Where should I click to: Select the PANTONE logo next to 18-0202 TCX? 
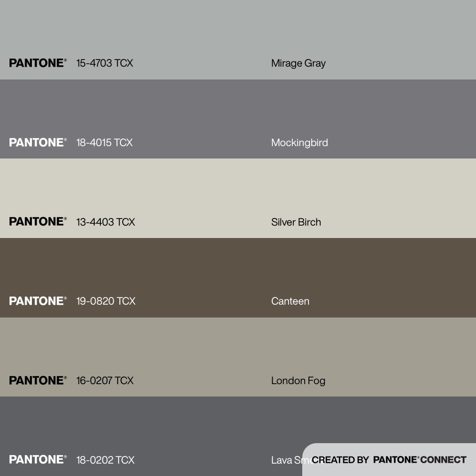click(37, 460)
